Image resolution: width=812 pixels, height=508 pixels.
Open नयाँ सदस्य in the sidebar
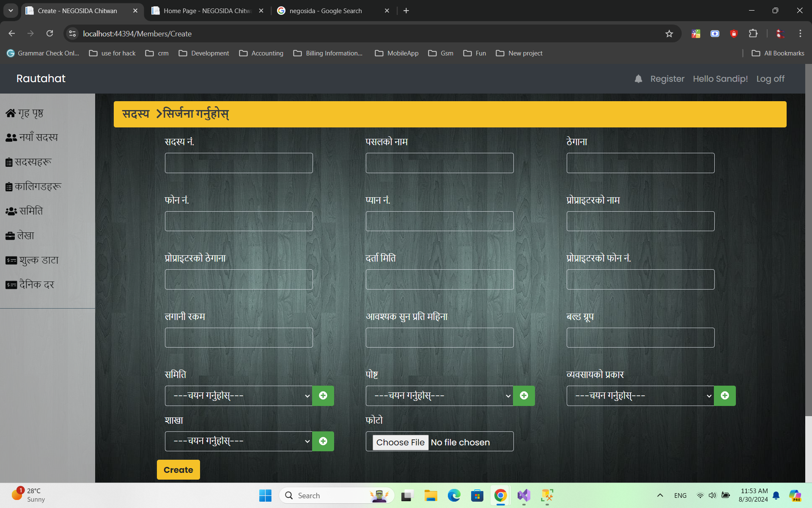click(32, 138)
